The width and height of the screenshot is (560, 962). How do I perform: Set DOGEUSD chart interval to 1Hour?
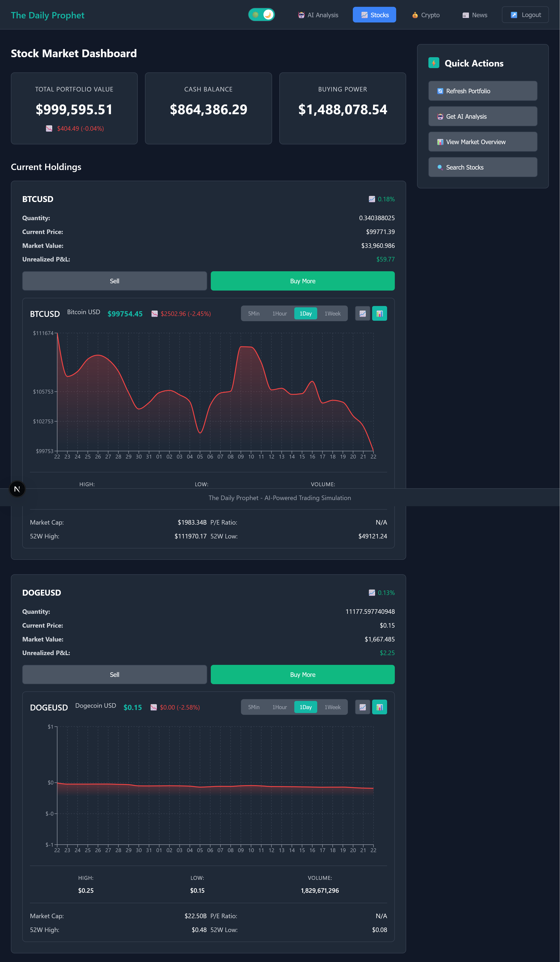(279, 707)
